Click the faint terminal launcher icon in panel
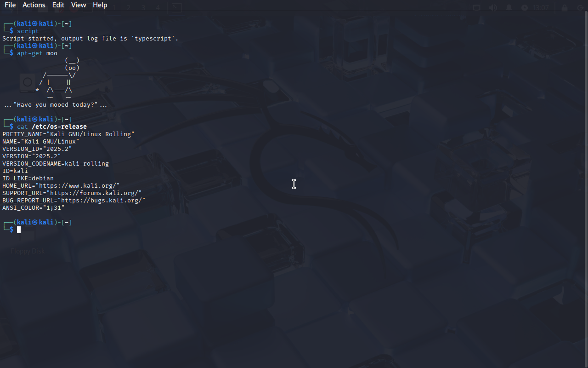The width and height of the screenshot is (588, 368). (176, 7)
